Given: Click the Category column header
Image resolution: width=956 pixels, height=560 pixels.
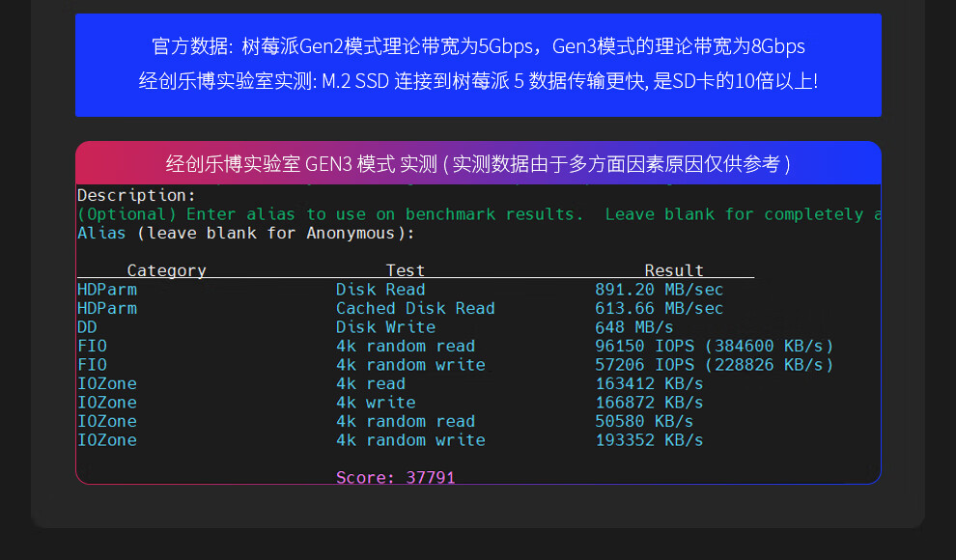Looking at the screenshot, I should (166, 270).
